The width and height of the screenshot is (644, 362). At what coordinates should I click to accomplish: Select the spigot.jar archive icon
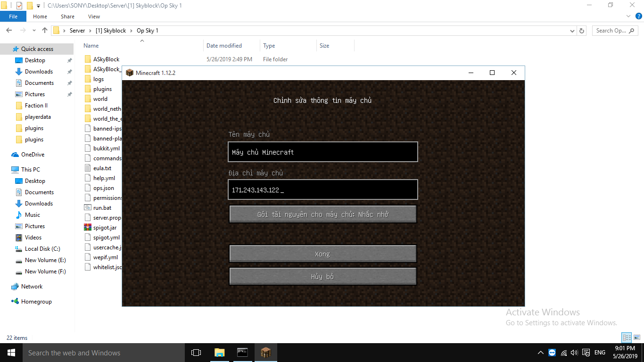(89, 227)
